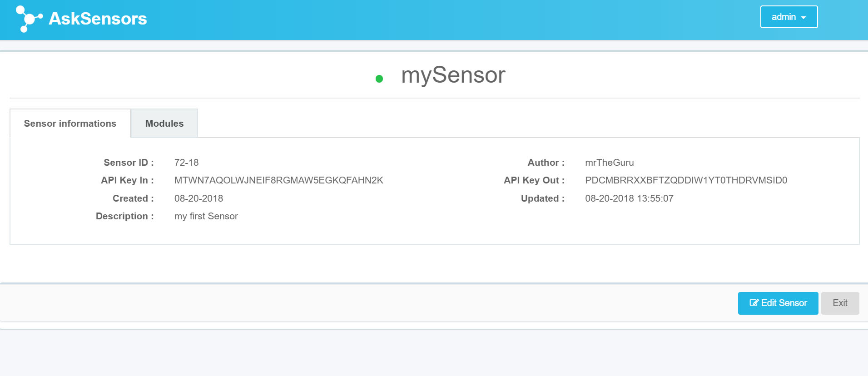Click the green online status dot
The width and height of the screenshot is (868, 376).
click(x=379, y=79)
